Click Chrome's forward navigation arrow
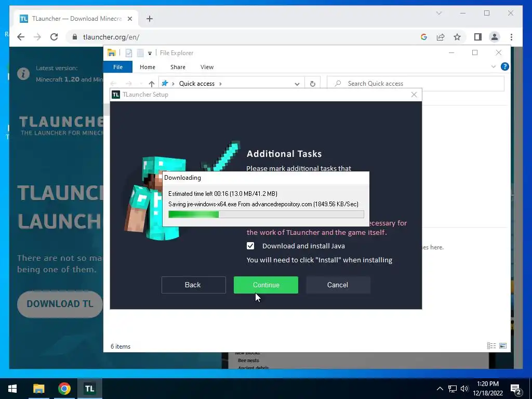532x399 pixels. tap(37, 37)
